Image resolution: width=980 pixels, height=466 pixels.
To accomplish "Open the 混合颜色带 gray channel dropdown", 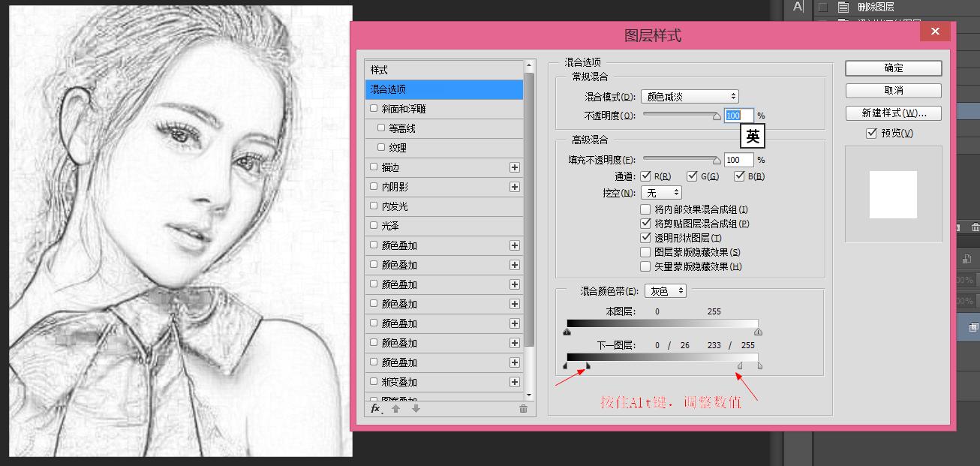I will (665, 290).
